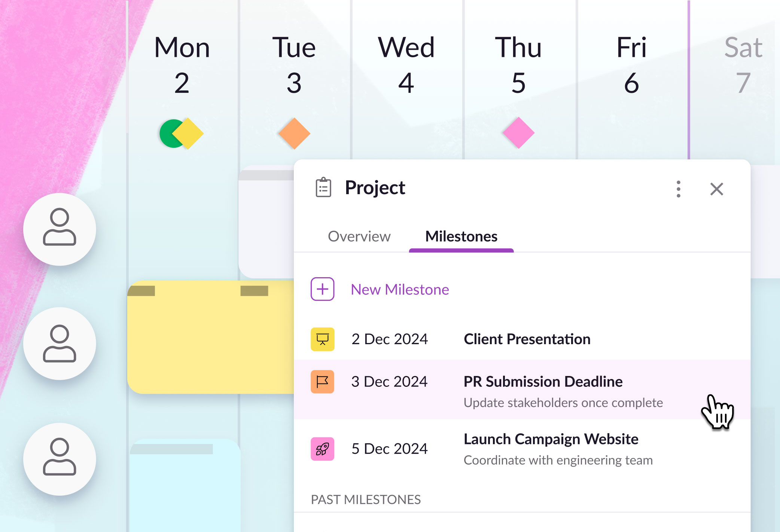780x532 pixels.
Task: Close the Project panel
Action: point(717,189)
